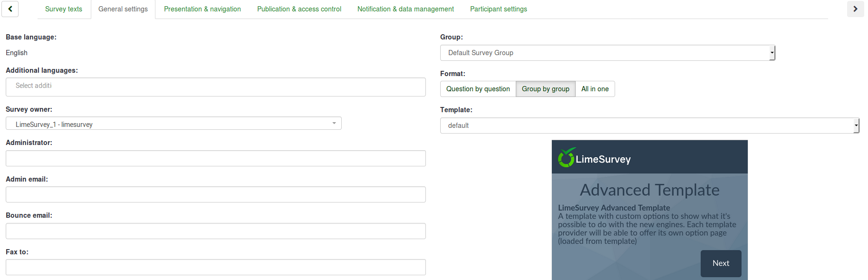Click the Bounce email input box
Screen dimensions: 868x280
[x=215, y=231]
